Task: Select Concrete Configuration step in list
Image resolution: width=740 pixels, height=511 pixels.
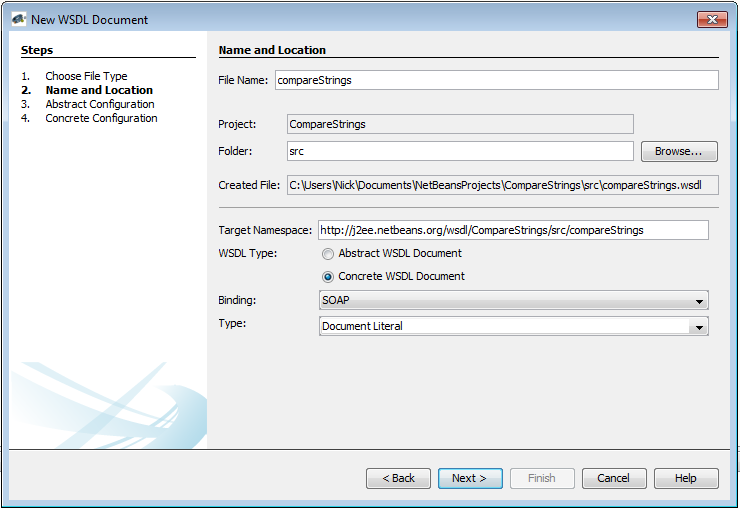Action: click(101, 118)
